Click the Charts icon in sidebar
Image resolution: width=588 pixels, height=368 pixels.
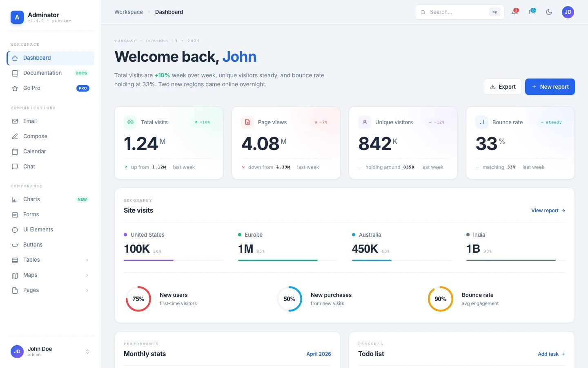(x=15, y=200)
